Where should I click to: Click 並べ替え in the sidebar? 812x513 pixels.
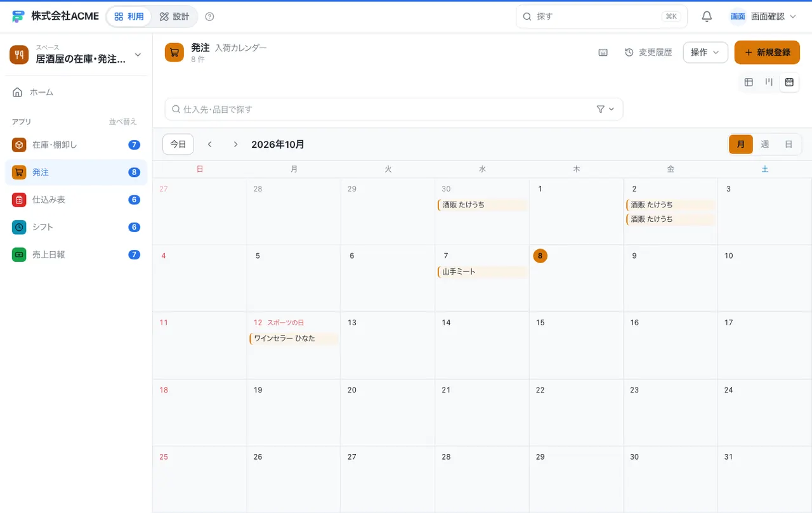[x=123, y=122]
